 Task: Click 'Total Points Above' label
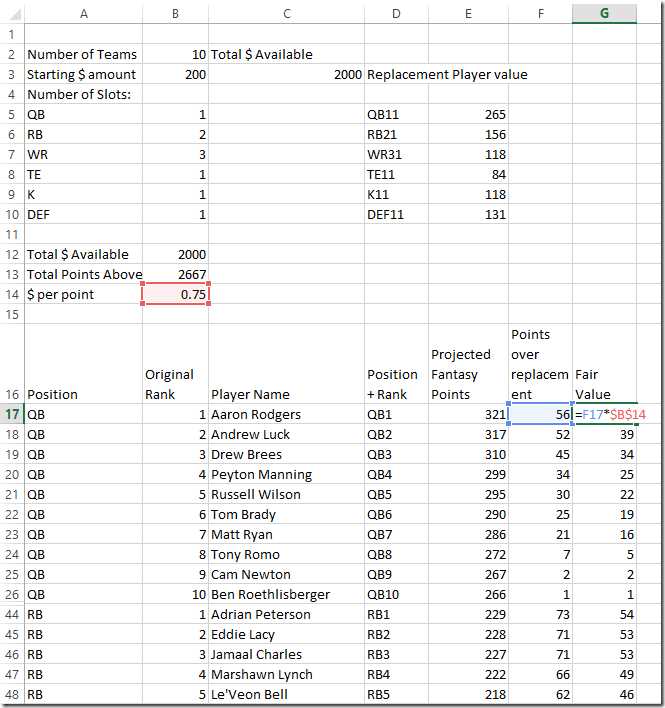[x=84, y=275]
